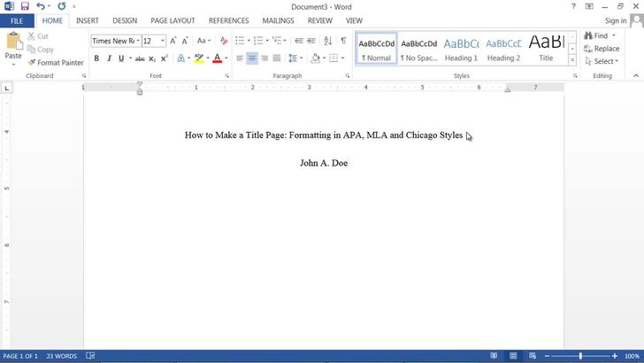
Task: Toggle bold formatting
Action: [96, 58]
